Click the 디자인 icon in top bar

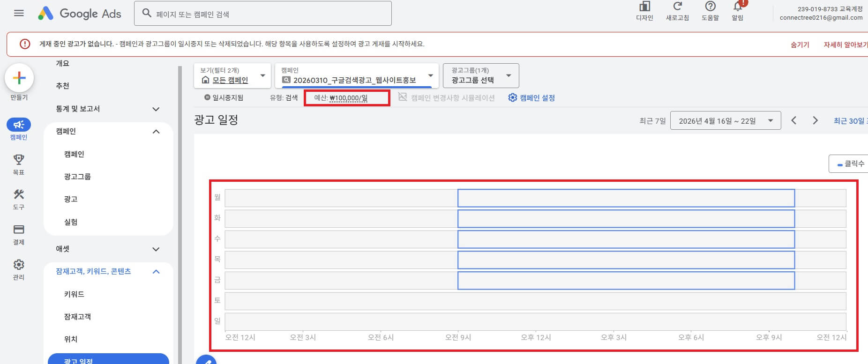tap(644, 7)
